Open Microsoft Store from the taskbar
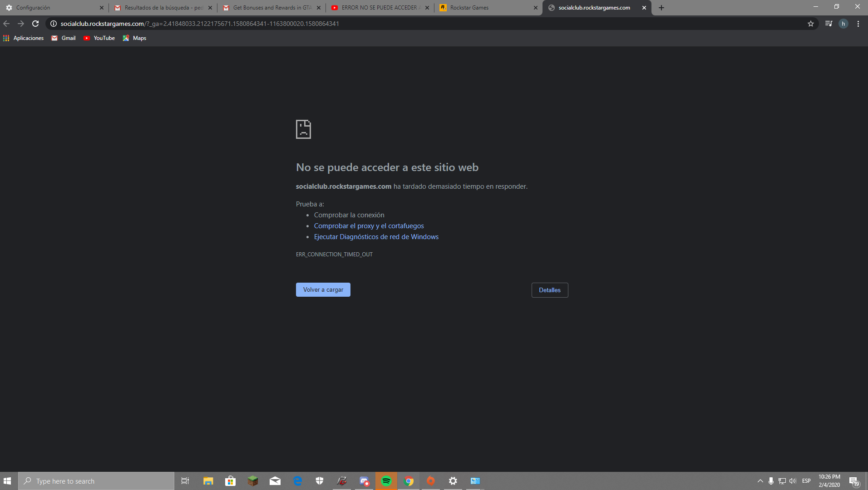The width and height of the screenshot is (868, 490). pyautogui.click(x=230, y=481)
